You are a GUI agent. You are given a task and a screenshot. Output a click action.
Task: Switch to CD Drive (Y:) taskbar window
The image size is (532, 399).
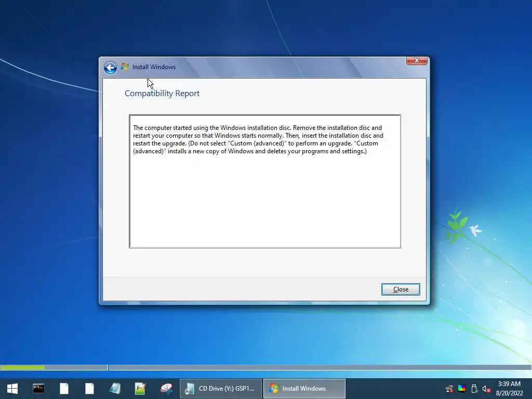pyautogui.click(x=220, y=389)
